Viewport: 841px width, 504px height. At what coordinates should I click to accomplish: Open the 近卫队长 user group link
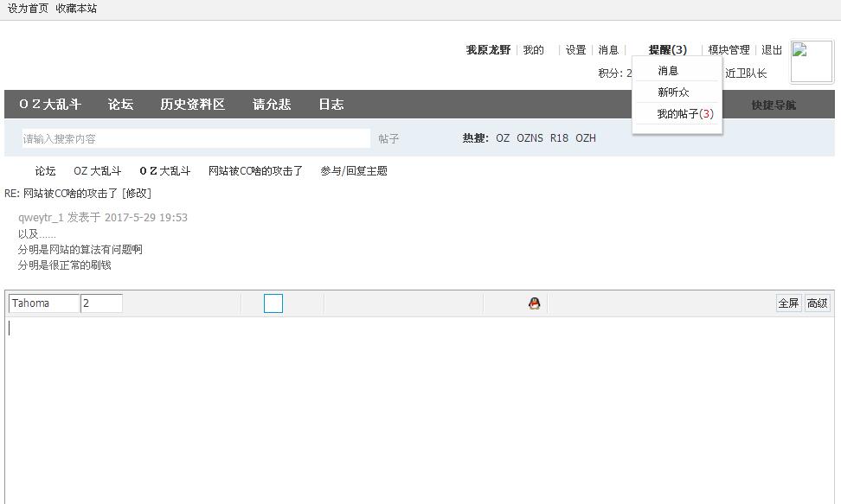(x=746, y=73)
